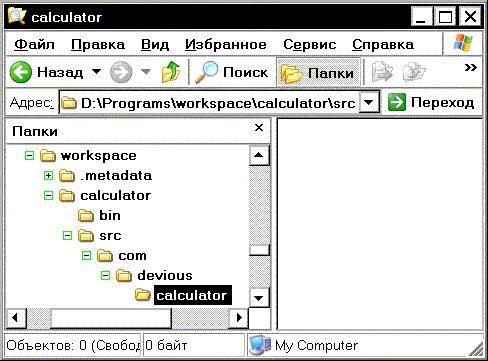Image resolution: width=488 pixels, height=361 pixels.
Task: Close the calculator window
Action: [470, 16]
